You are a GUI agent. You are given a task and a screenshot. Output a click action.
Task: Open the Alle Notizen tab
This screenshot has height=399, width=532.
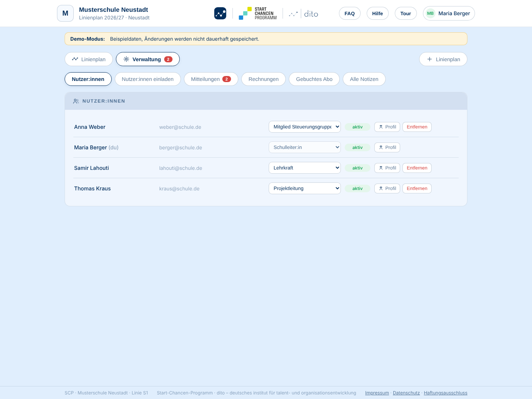[364, 79]
